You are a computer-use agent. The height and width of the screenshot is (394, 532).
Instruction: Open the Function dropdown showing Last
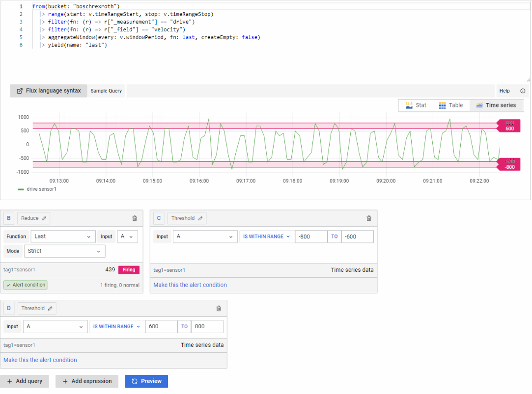pos(63,236)
